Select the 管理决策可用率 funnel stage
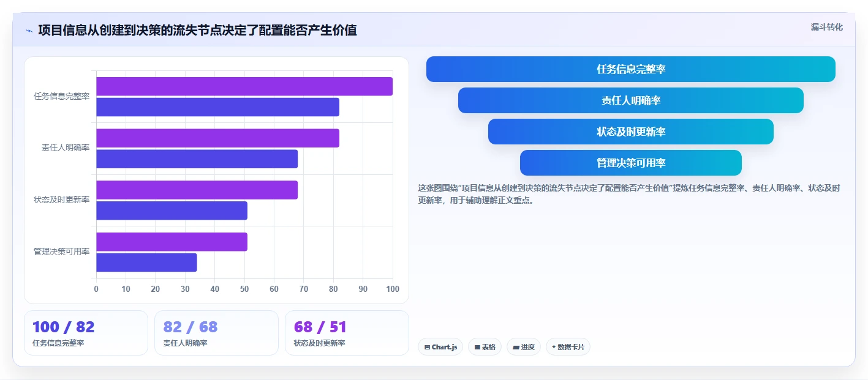 [x=631, y=163]
